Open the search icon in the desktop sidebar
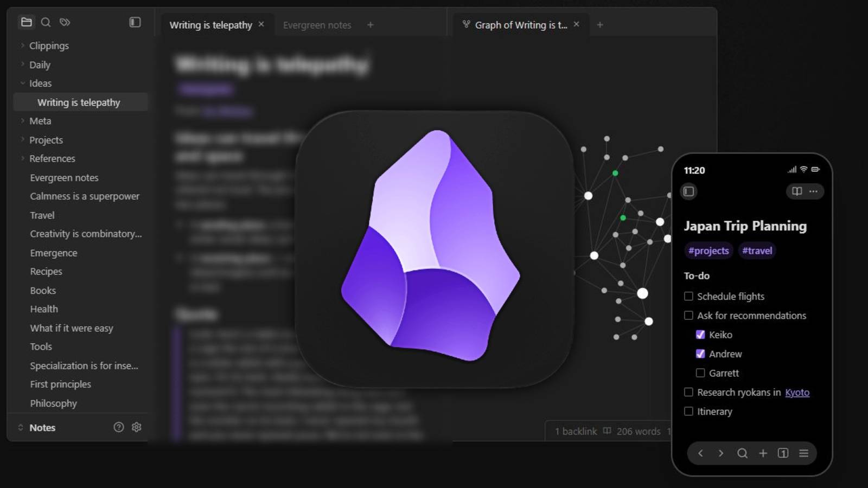This screenshot has height=488, width=868. coord(46,22)
